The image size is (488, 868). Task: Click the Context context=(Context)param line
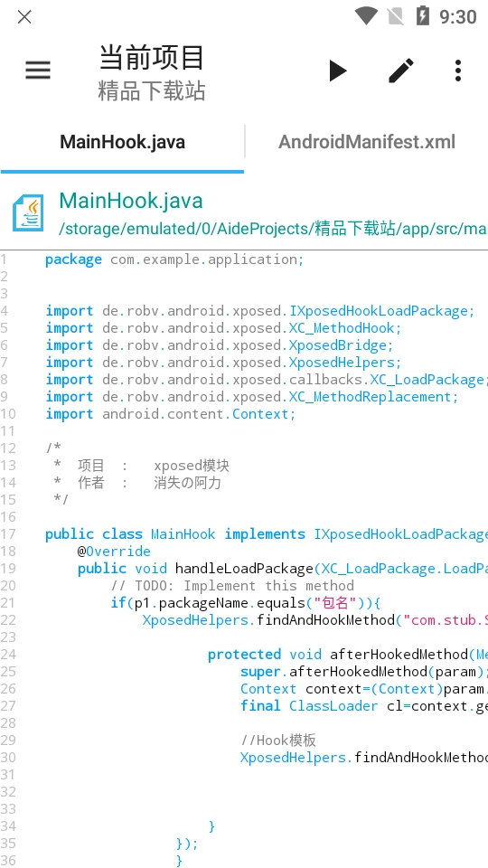(x=364, y=689)
